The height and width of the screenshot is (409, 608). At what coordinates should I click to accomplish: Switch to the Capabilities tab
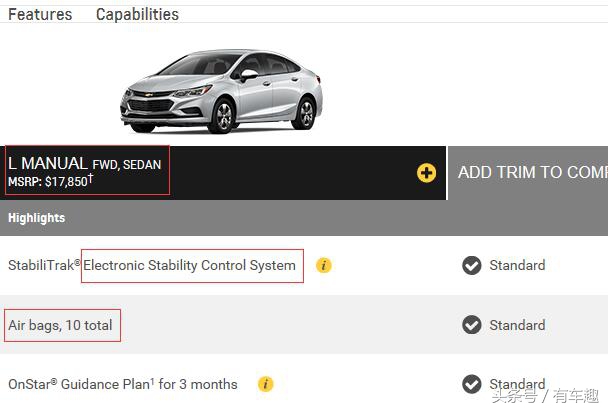coord(137,14)
